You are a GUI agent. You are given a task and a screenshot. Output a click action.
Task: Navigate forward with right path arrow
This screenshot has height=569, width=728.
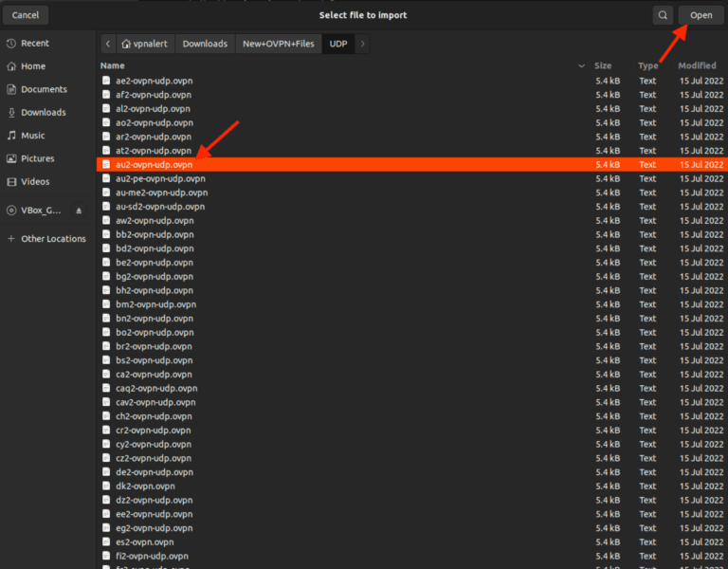pos(363,44)
